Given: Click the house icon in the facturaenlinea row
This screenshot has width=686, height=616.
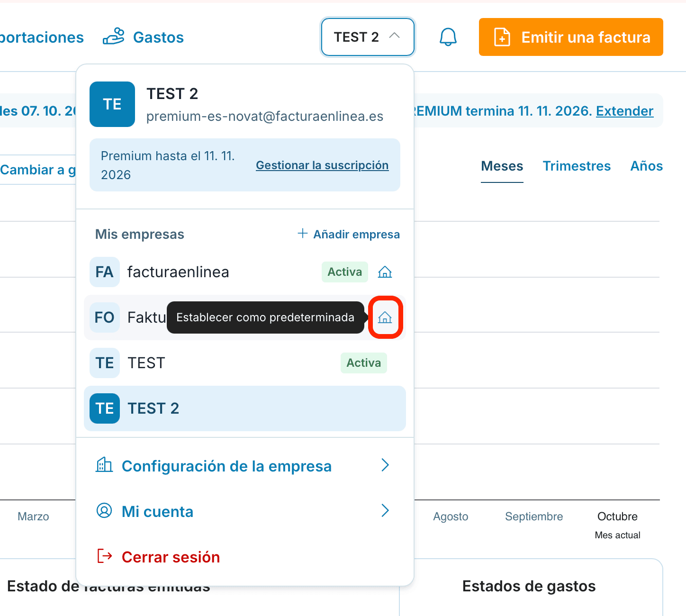Looking at the screenshot, I should click(x=385, y=272).
